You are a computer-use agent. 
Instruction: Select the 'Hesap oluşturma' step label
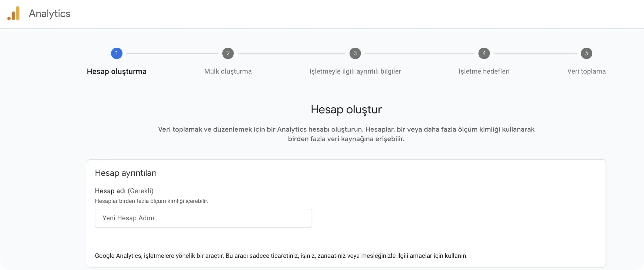[117, 71]
